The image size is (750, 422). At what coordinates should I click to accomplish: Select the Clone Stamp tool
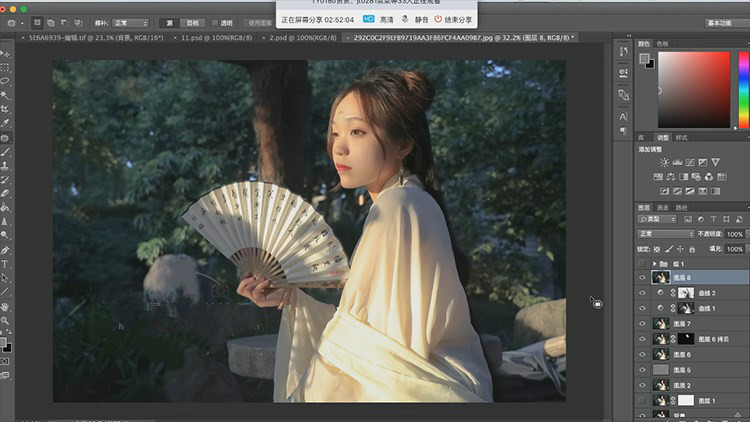coord(5,166)
